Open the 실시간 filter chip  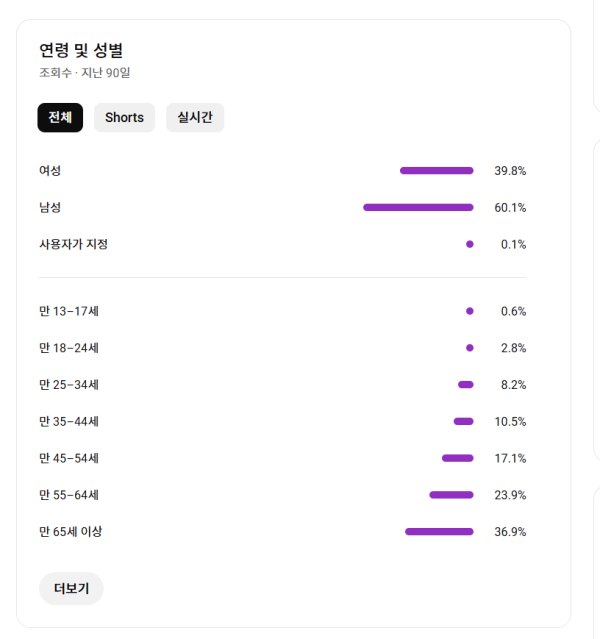click(x=195, y=118)
